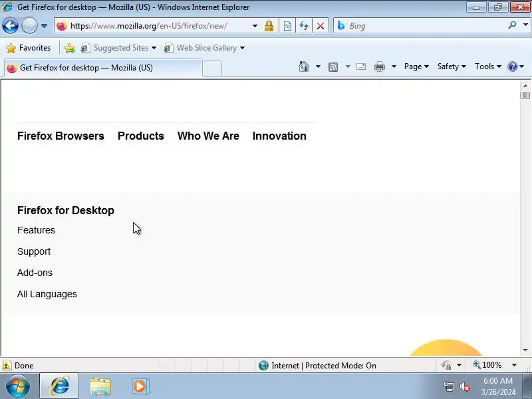Expand the Home button dropdown arrow

[x=318, y=66]
